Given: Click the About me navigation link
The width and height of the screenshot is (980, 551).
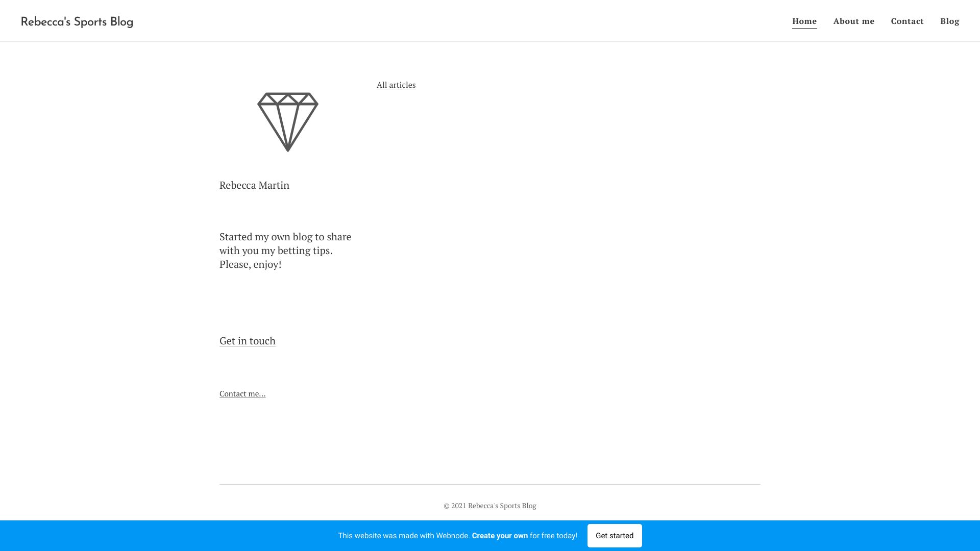Looking at the screenshot, I should pyautogui.click(x=853, y=21).
